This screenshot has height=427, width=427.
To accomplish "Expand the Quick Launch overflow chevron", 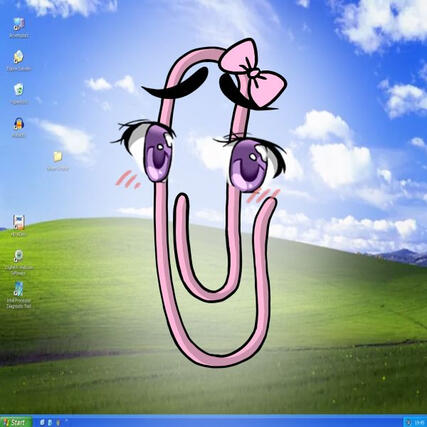I will (66, 421).
